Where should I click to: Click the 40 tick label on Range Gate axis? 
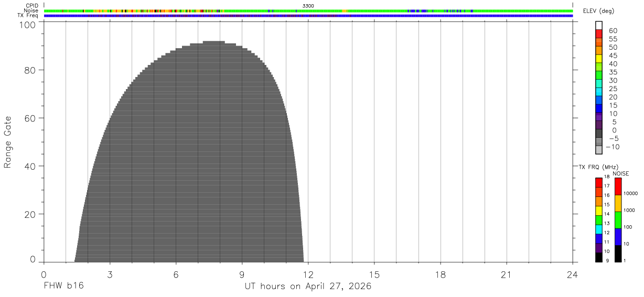[29, 166]
